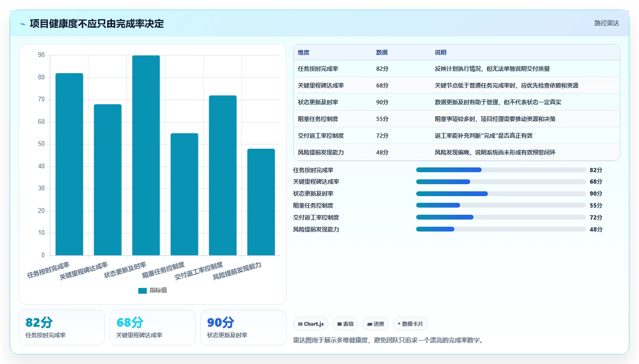
Task: Click the tallest chart bar, 状态更新及时率
Action: pyautogui.click(x=146, y=155)
